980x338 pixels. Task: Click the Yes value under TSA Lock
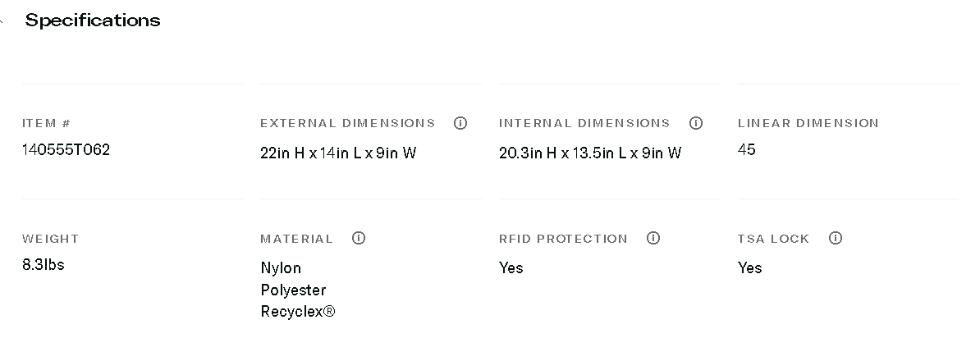pyautogui.click(x=749, y=267)
